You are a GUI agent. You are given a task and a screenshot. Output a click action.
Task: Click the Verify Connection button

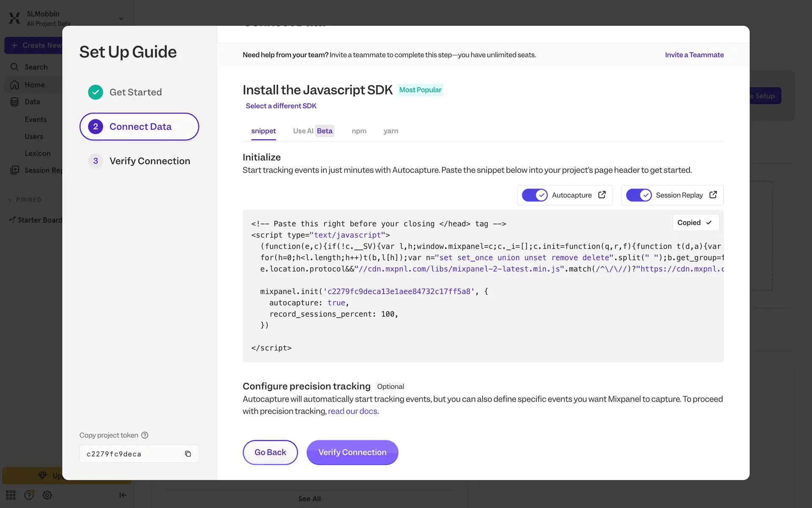(x=352, y=452)
